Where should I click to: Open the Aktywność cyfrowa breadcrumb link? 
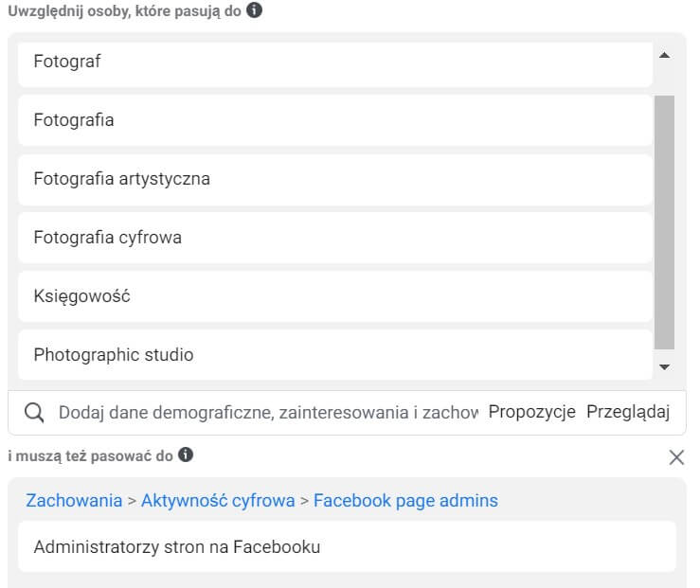[218, 501]
